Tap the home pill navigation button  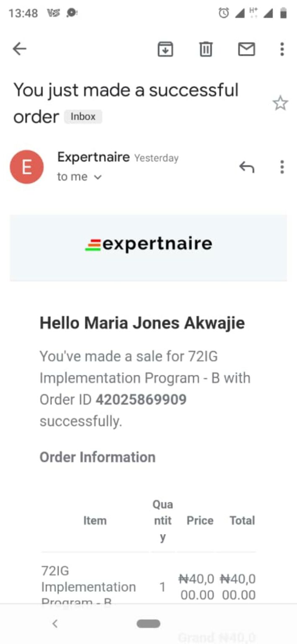[x=148, y=623]
